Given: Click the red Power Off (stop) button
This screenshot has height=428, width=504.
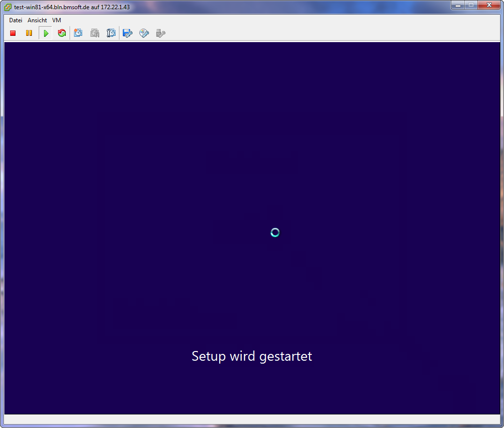Looking at the screenshot, I should coord(13,33).
